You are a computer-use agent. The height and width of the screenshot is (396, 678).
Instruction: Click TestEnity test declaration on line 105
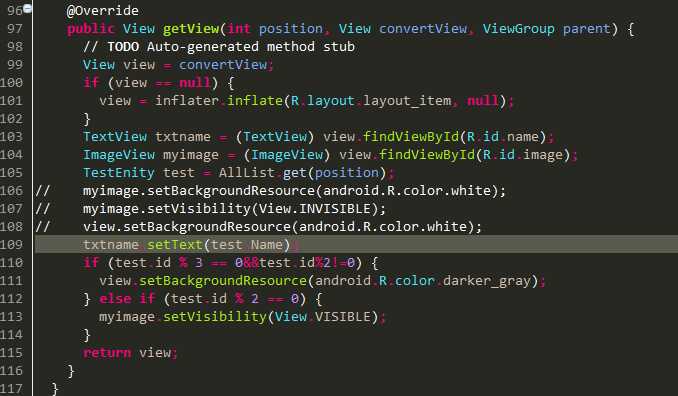139,173
